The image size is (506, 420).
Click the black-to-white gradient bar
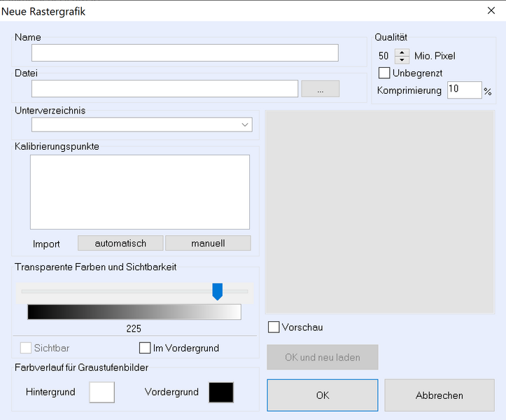pyautogui.click(x=134, y=312)
